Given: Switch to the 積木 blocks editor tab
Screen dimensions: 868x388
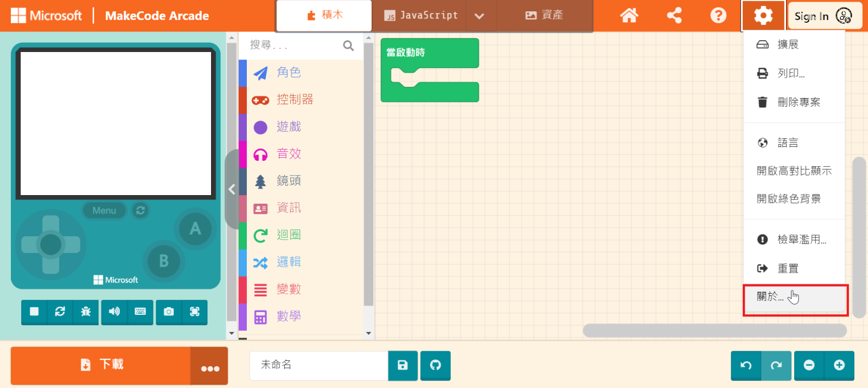Looking at the screenshot, I should 324,16.
